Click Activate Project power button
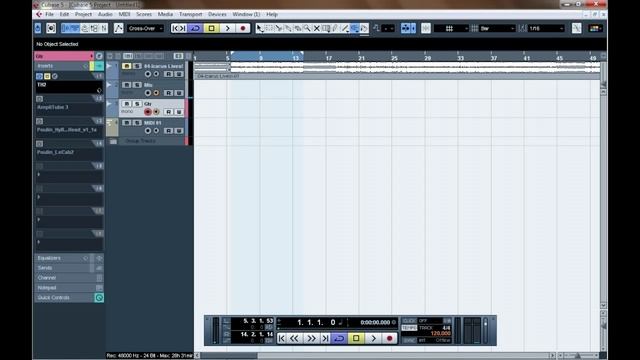Screen dimensions: 640x360 38,28
